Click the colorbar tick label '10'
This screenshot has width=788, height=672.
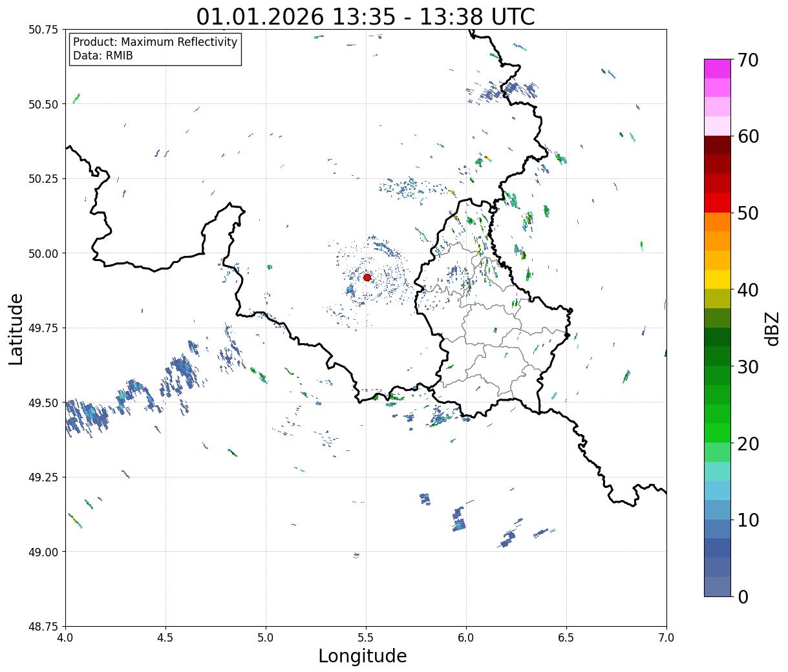click(x=747, y=520)
